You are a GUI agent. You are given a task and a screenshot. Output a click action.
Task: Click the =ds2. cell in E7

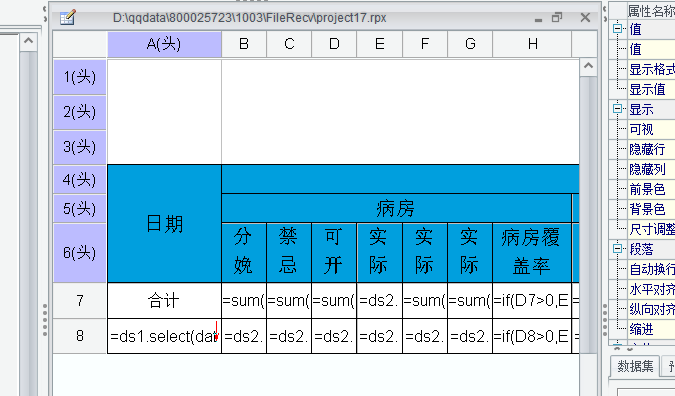point(380,300)
